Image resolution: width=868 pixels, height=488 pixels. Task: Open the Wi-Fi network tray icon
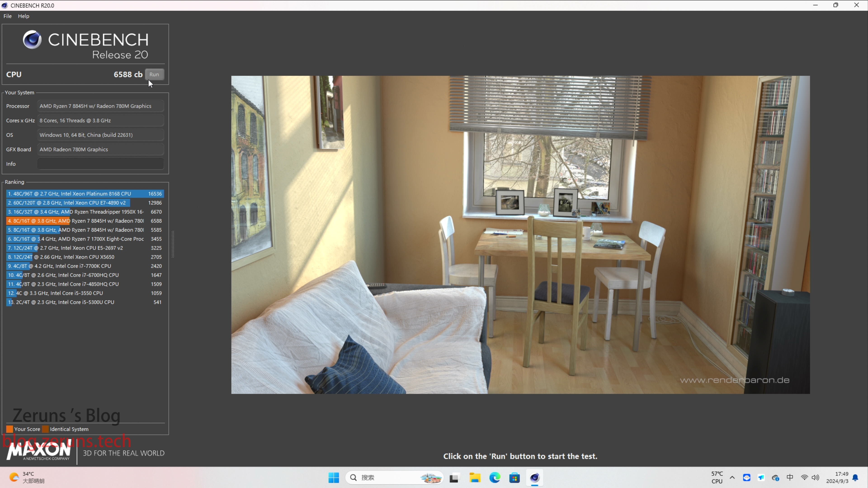click(804, 478)
